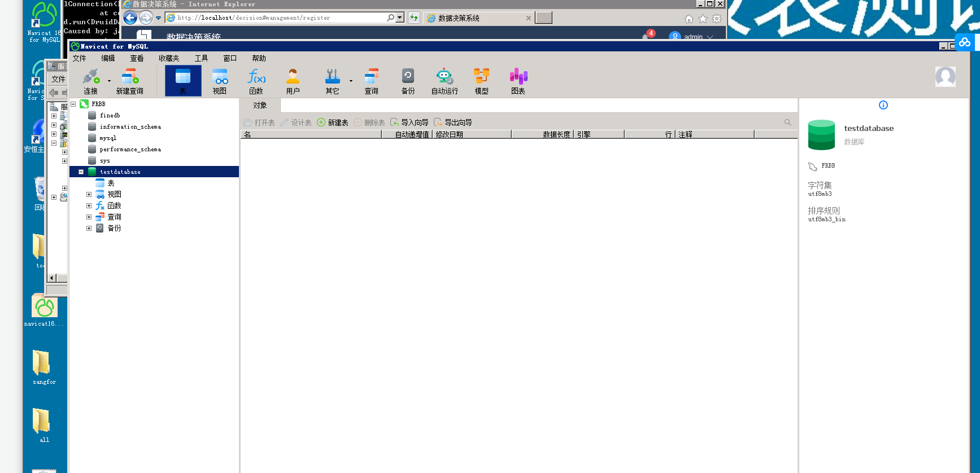Select the 表 (Tables) node under testdatabase
Viewport: 980px width, 473px height.
coord(111,183)
